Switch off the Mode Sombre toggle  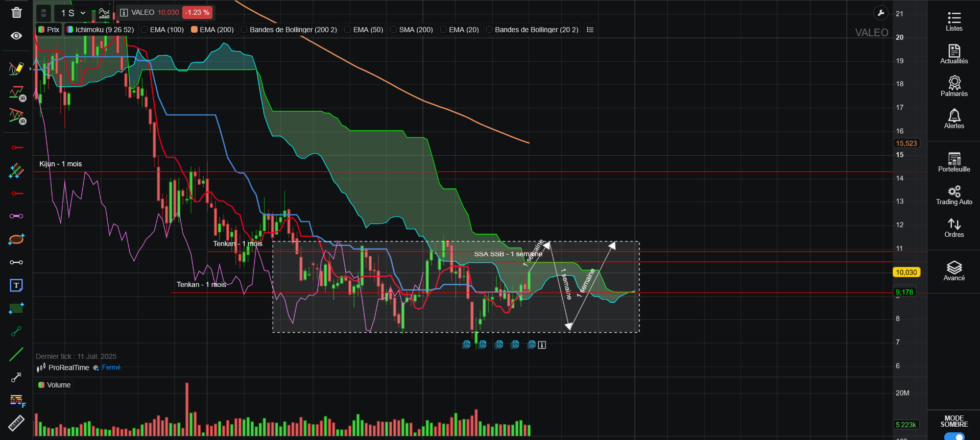coord(954,436)
